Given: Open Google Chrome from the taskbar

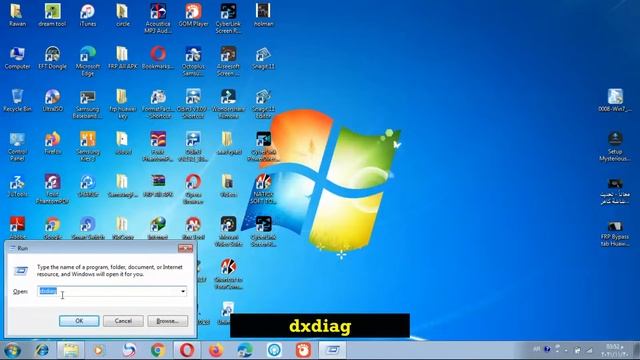Looking at the screenshot, I should (x=158, y=350).
